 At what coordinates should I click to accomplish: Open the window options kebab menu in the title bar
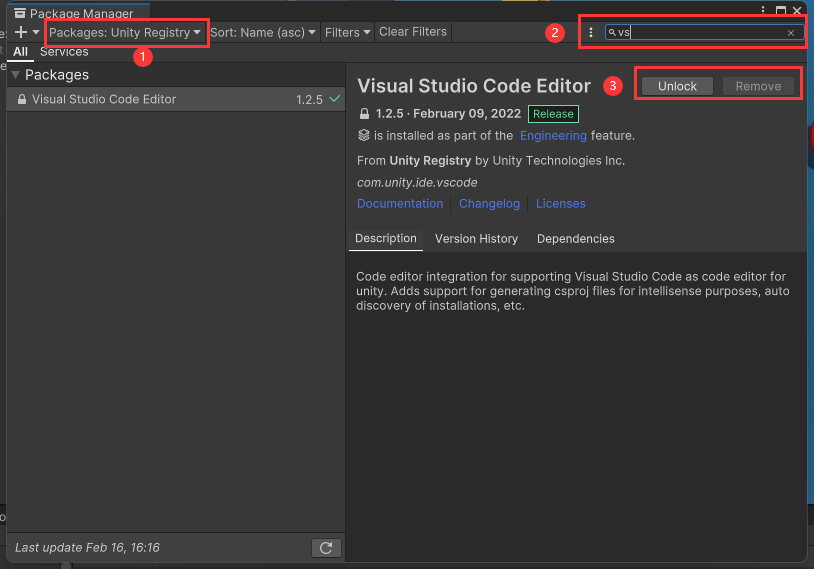coord(763,10)
